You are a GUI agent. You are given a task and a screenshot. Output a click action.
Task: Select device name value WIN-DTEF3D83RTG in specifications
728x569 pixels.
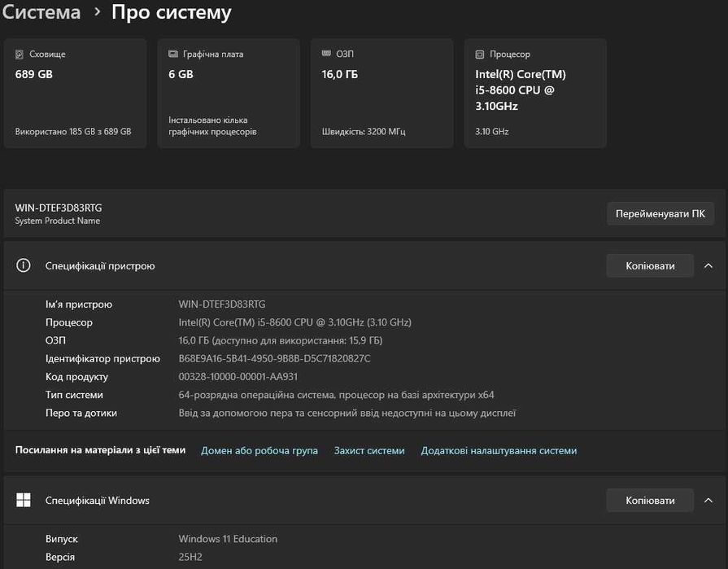pyautogui.click(x=222, y=304)
